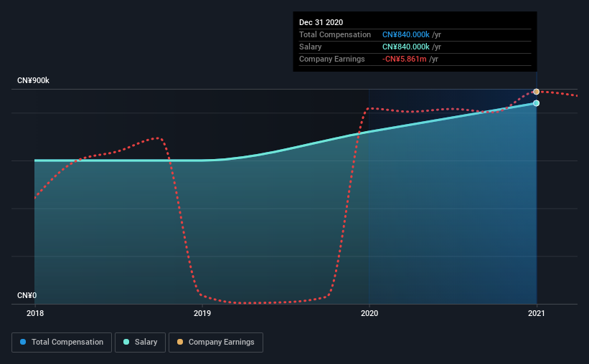Click the CN¥0 y-axis label

[x=27, y=296]
